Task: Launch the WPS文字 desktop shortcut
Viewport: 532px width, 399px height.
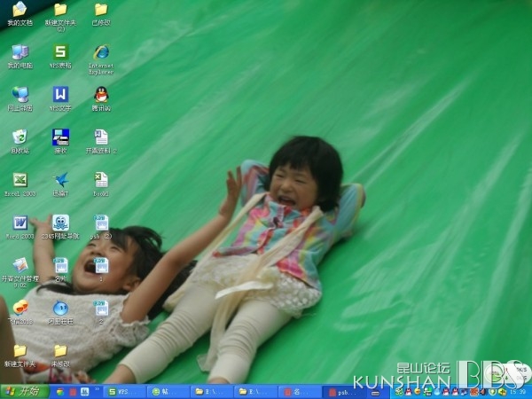Action: coord(60,99)
